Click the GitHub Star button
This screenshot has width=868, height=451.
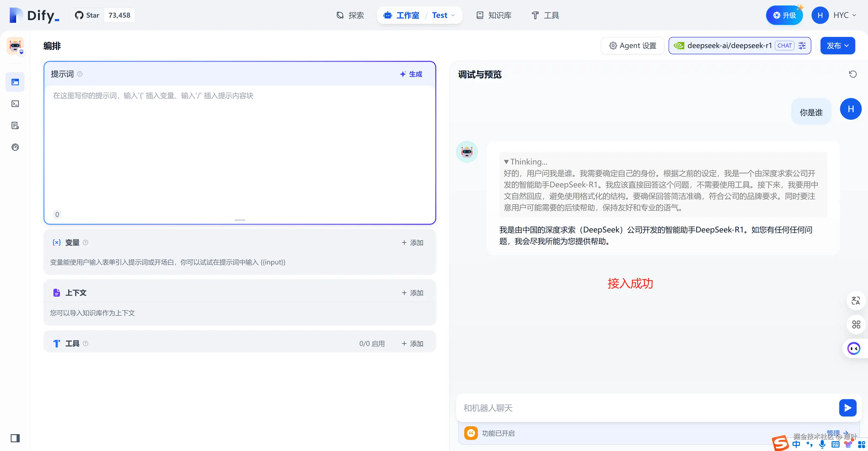87,15
